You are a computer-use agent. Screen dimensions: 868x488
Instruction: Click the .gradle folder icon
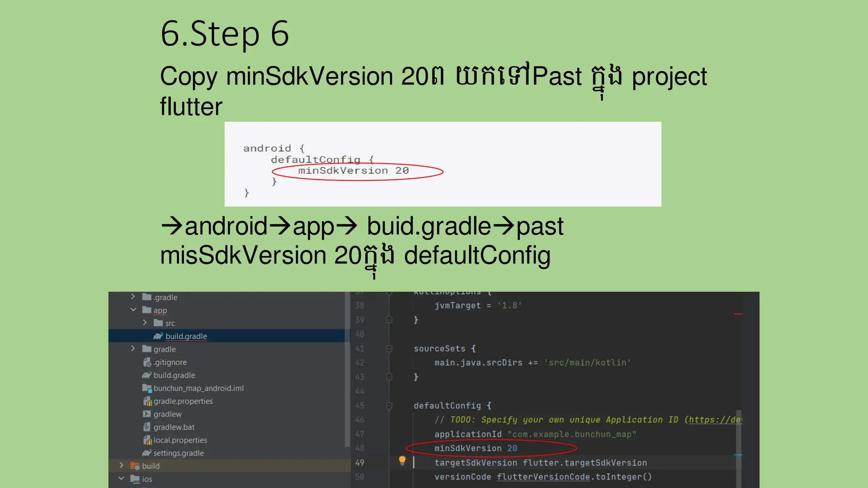coord(147,297)
